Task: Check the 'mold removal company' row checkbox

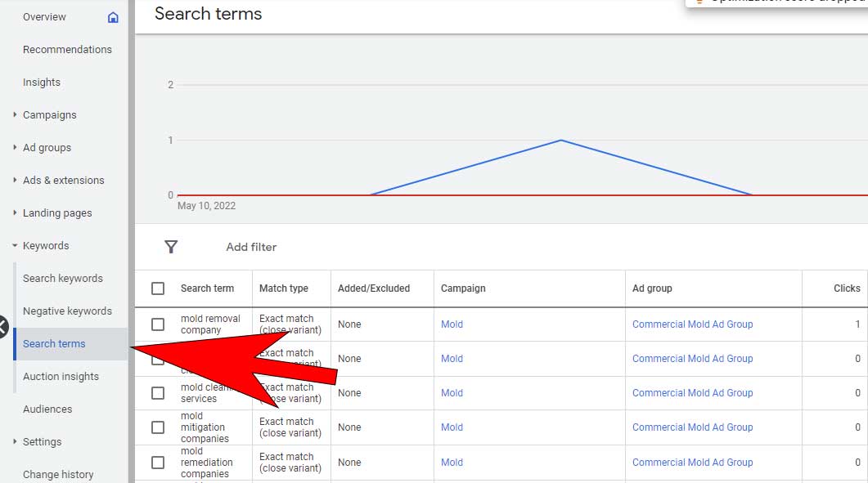Action: click(x=158, y=324)
